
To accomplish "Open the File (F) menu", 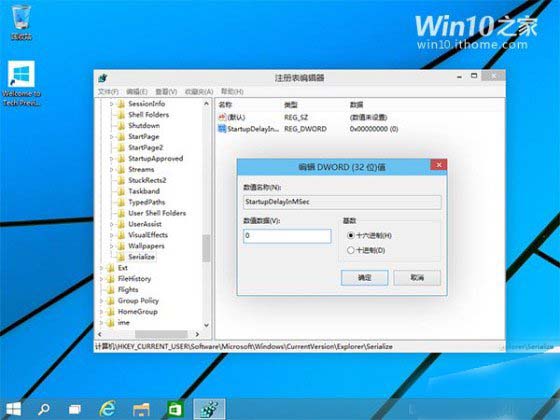I will tap(108, 92).
